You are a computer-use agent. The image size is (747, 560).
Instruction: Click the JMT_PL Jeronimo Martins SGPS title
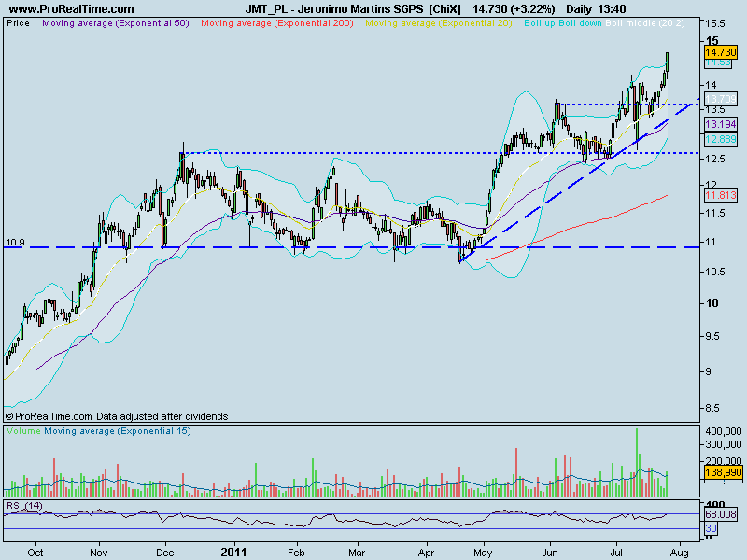(x=353, y=9)
